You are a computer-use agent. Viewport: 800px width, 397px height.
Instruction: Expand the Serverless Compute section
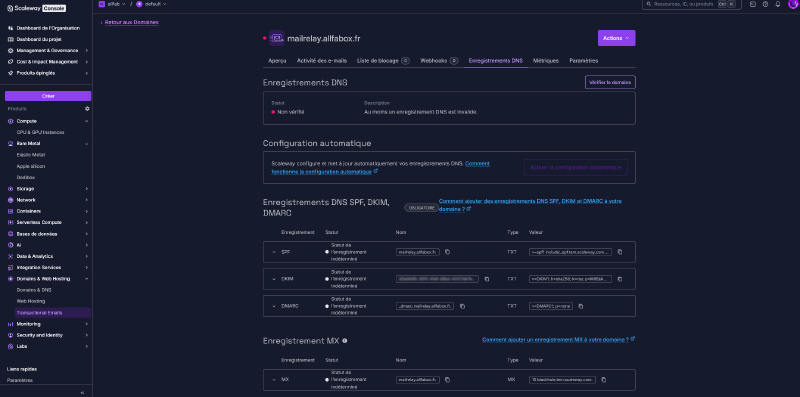48,222
